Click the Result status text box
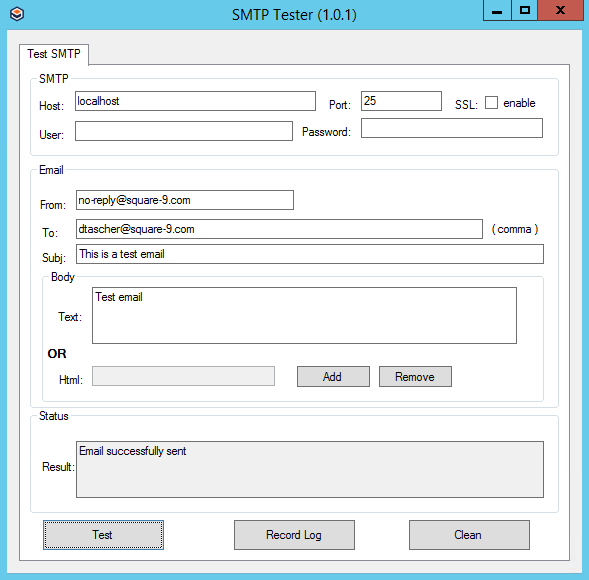The image size is (589, 580). point(310,470)
